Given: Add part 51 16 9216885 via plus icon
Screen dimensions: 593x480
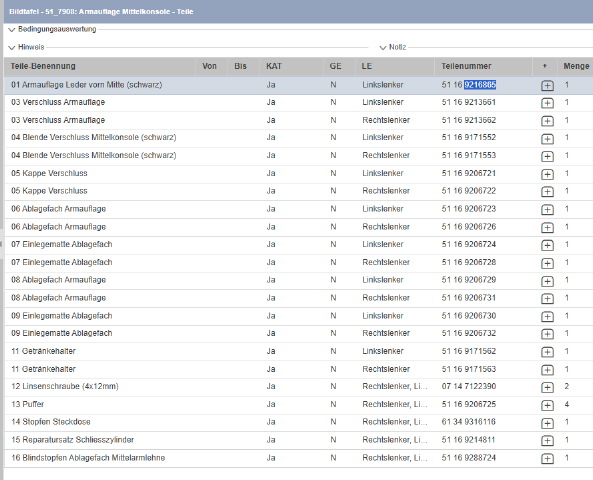Looking at the screenshot, I should [x=547, y=85].
